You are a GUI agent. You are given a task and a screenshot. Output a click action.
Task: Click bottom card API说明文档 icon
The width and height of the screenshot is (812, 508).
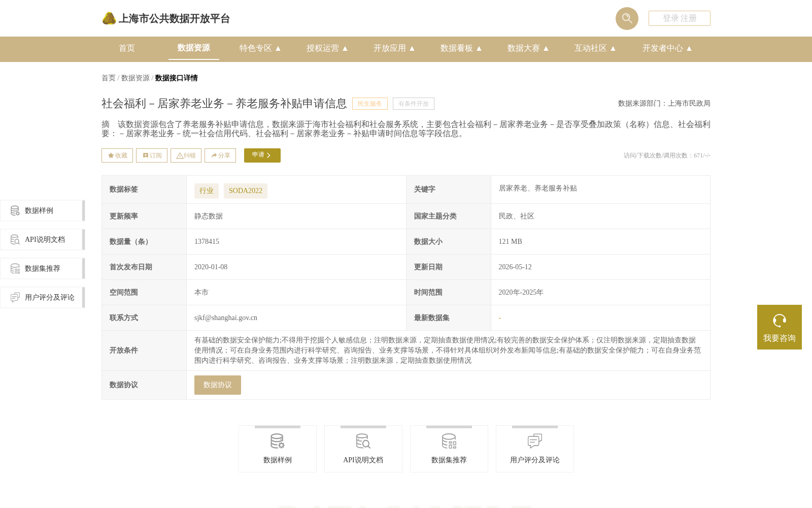(363, 441)
